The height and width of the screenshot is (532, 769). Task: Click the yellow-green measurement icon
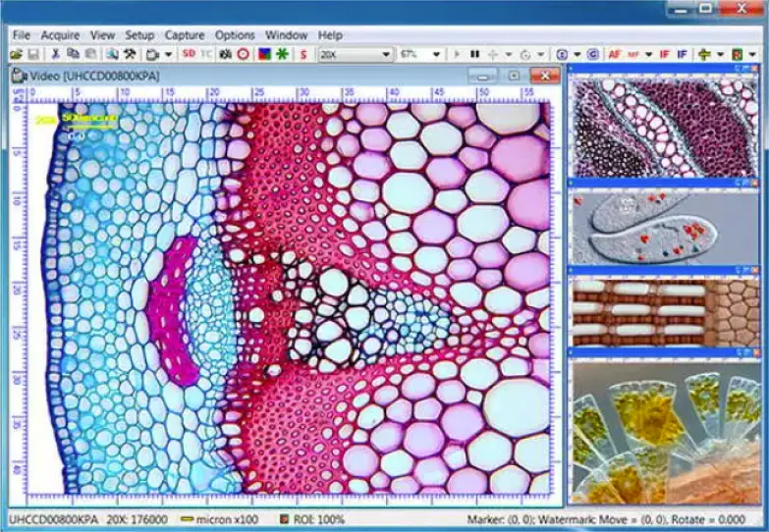704,54
